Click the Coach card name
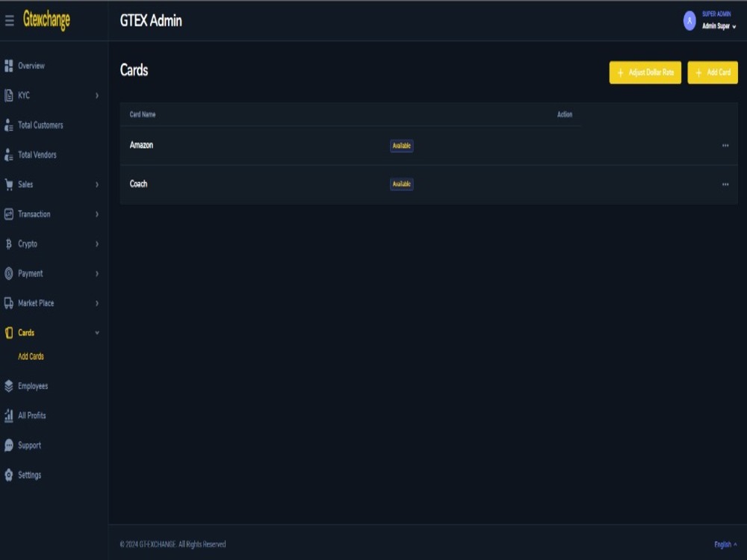 (139, 184)
